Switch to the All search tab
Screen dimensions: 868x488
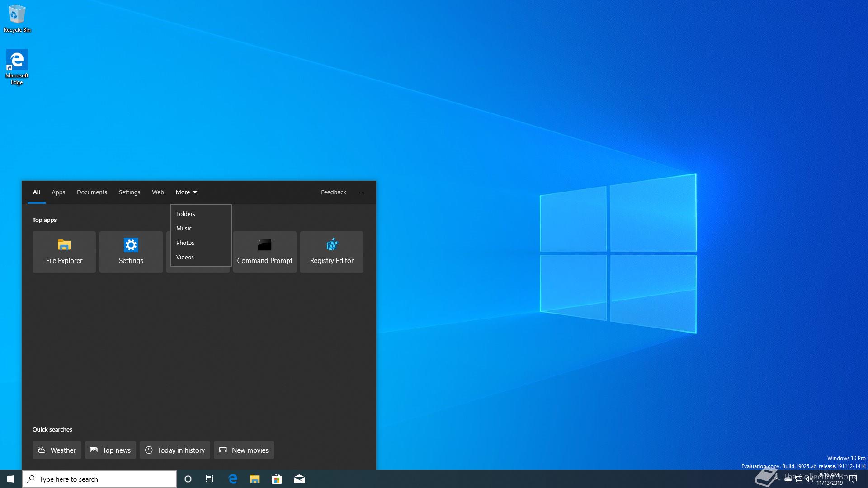click(37, 192)
